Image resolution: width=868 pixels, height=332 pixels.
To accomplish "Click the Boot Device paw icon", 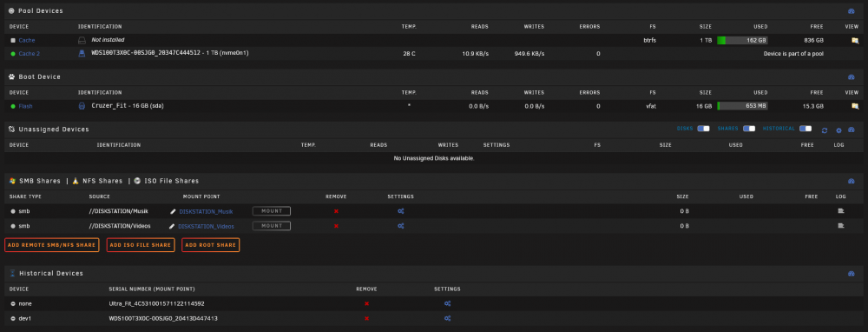I will click(11, 77).
